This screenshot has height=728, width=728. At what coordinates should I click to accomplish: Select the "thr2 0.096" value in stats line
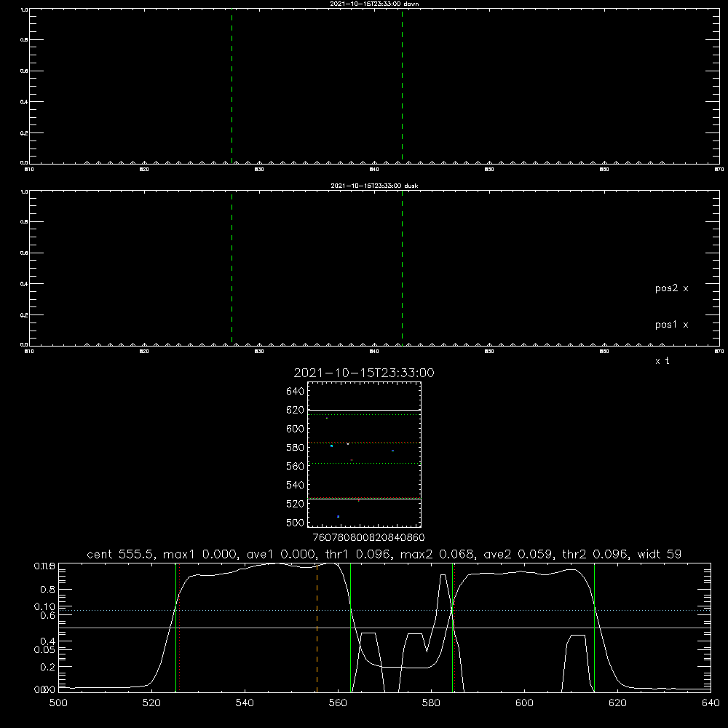point(596,554)
